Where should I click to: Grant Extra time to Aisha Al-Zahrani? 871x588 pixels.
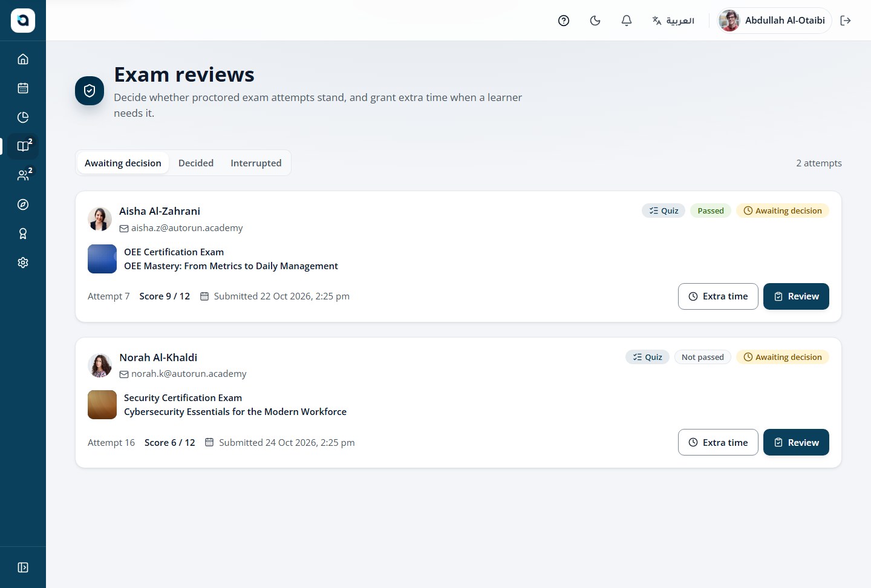point(718,296)
